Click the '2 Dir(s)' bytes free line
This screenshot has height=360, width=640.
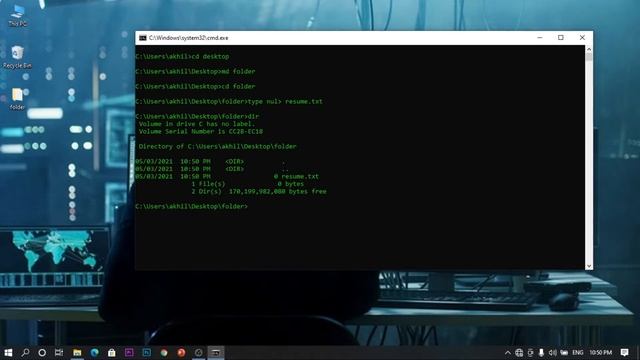(x=259, y=191)
